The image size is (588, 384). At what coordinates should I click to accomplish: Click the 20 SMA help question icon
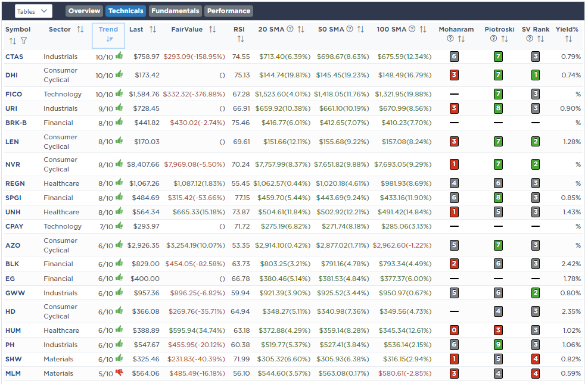tap(290, 29)
